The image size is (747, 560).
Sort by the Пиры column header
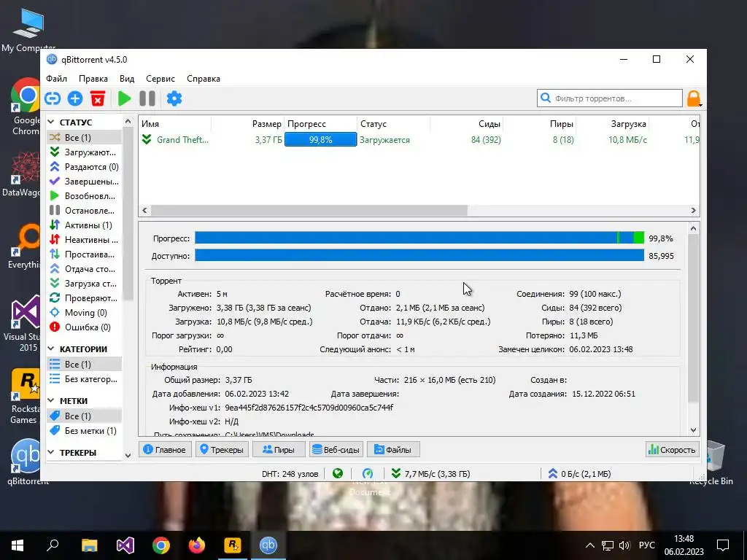pos(539,124)
